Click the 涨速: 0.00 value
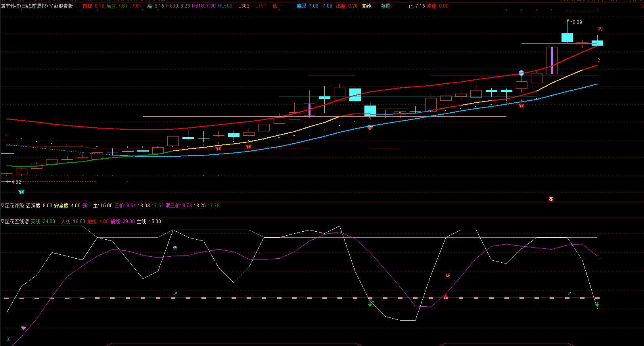644x346 pixels. pos(438,6)
